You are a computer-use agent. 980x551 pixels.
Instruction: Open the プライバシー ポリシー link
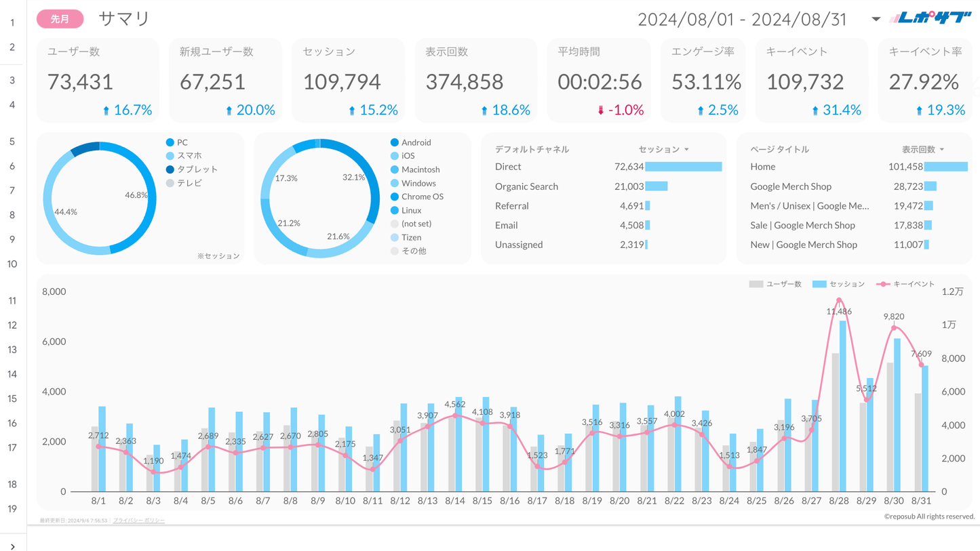pos(138,521)
